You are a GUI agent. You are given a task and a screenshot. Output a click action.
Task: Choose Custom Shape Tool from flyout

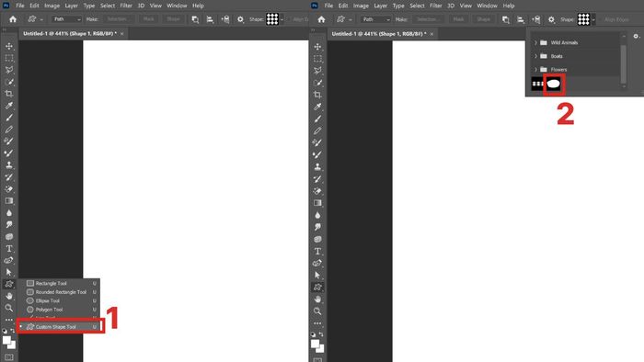tap(60, 327)
